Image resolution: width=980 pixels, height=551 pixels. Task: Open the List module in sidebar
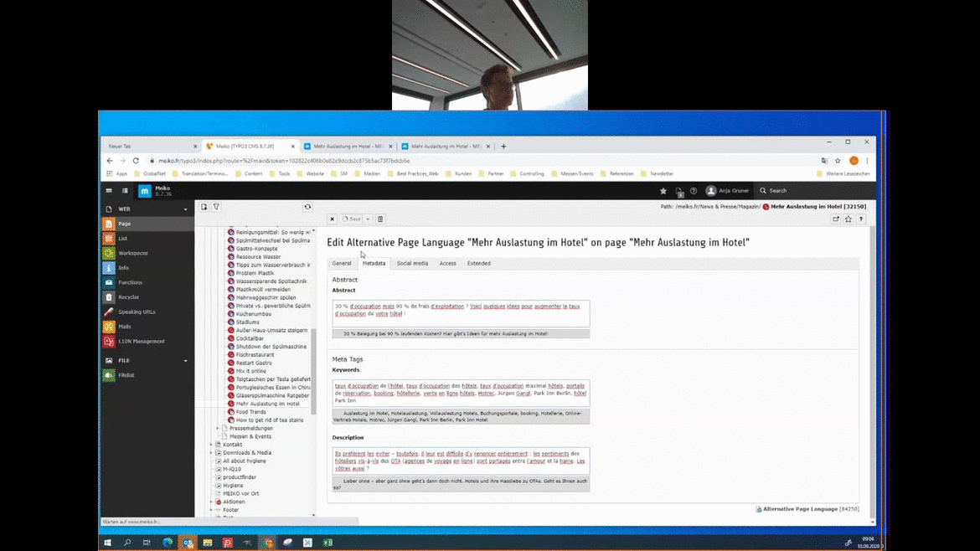(x=122, y=239)
